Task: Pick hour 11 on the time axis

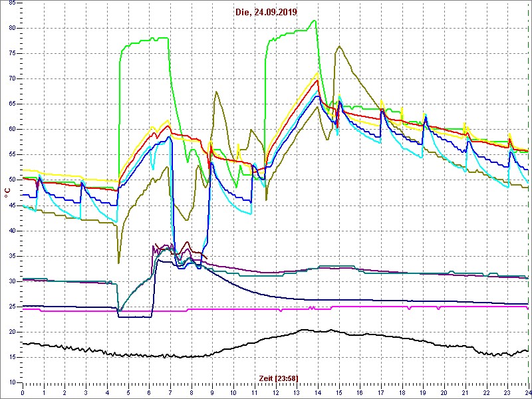Action: pyautogui.click(x=255, y=392)
